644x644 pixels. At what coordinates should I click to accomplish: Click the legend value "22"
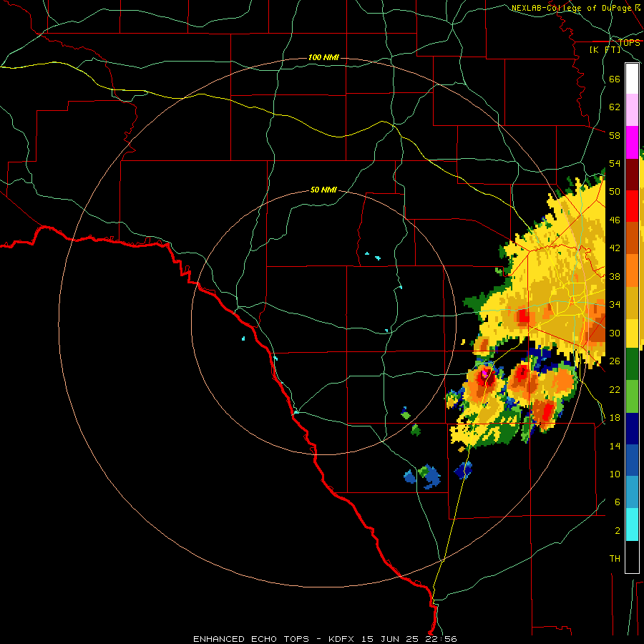tap(615, 389)
